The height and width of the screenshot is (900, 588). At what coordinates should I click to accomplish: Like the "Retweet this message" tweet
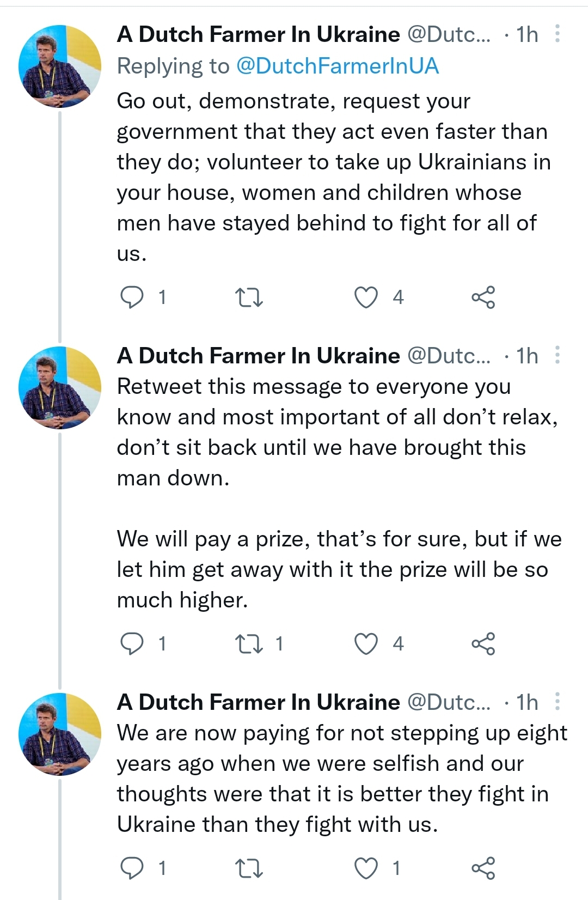pyautogui.click(x=366, y=644)
